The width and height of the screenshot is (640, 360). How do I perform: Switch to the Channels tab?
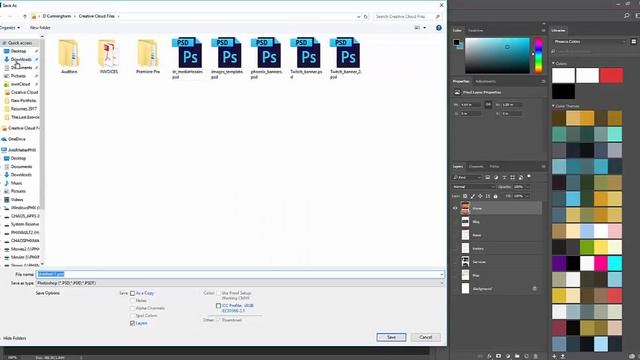click(476, 167)
